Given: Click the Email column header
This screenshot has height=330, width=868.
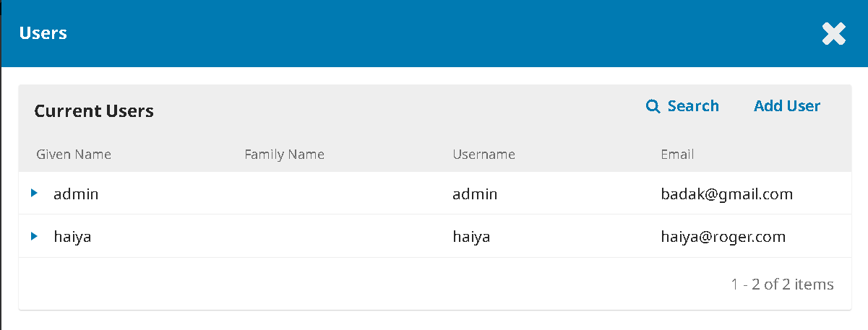Looking at the screenshot, I should click(677, 155).
